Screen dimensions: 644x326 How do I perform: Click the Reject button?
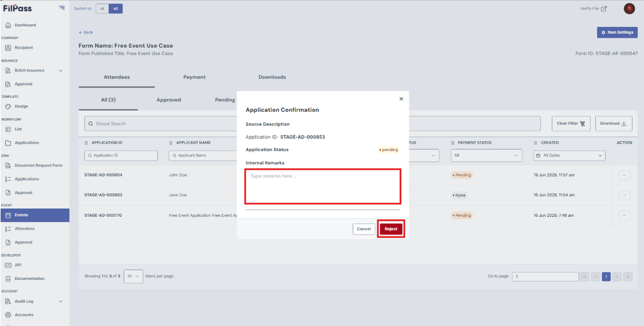point(391,229)
